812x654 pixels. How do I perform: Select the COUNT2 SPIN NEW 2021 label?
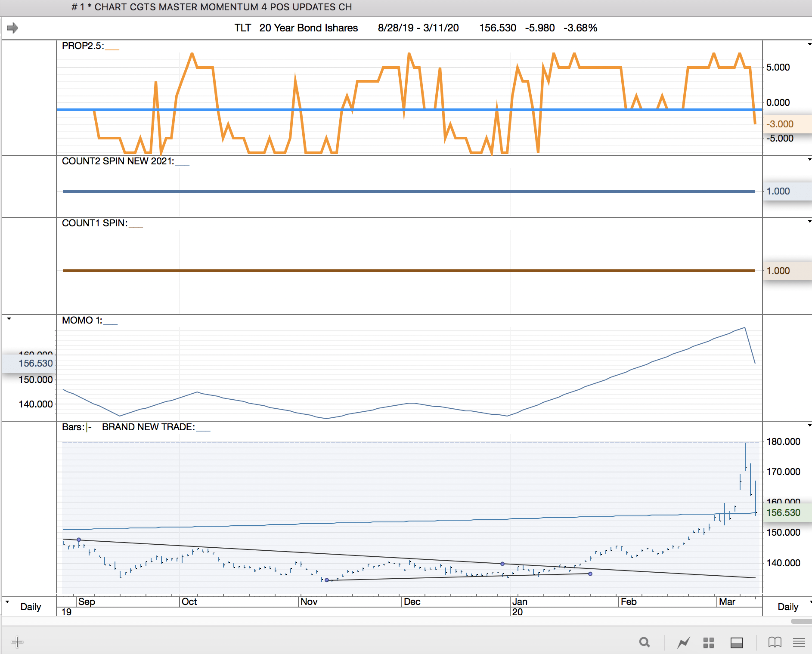(x=118, y=161)
